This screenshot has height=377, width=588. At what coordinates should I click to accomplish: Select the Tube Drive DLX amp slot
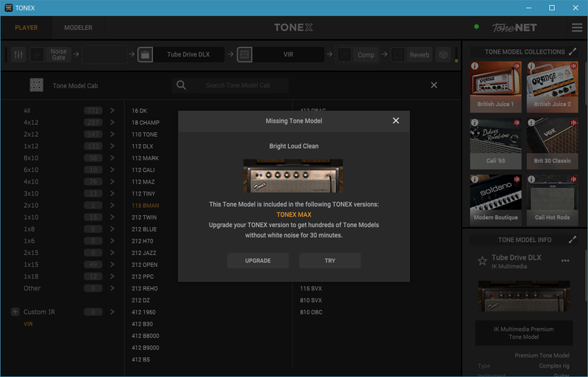188,55
